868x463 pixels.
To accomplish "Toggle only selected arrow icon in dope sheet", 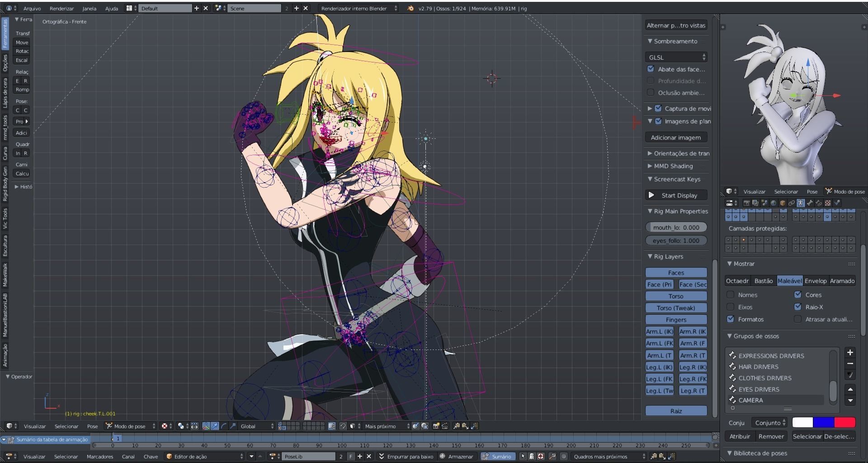I will [x=523, y=456].
